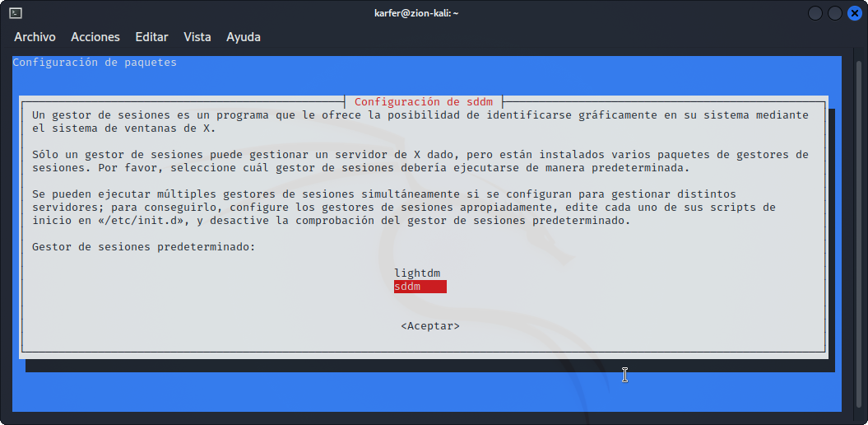Expand the Vista menu
Viewport: 868px width, 425px height.
[197, 37]
